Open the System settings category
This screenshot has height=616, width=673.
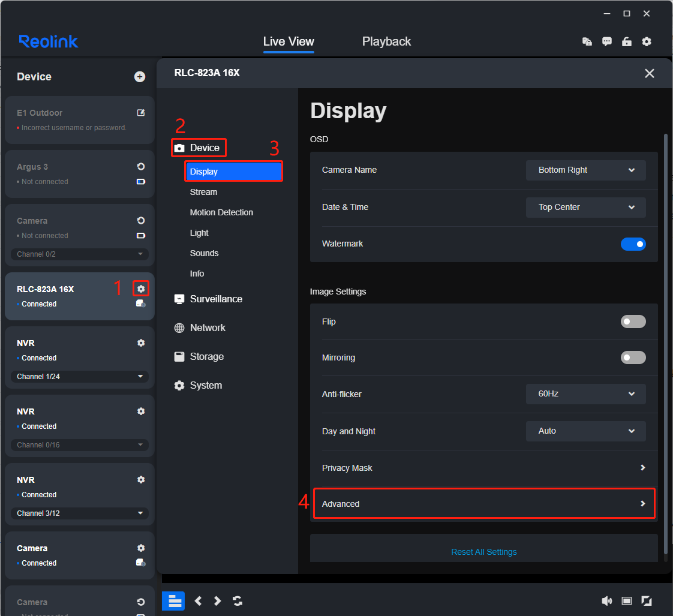pos(198,386)
